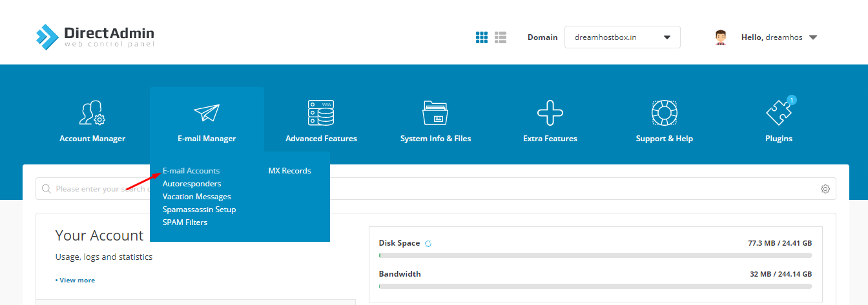This screenshot has height=305, width=868.
Task: Open MX Records menu entry
Action: click(x=290, y=171)
